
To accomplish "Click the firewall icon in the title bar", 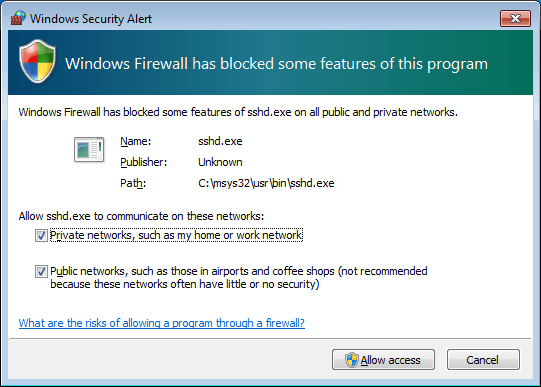I will click(18, 18).
